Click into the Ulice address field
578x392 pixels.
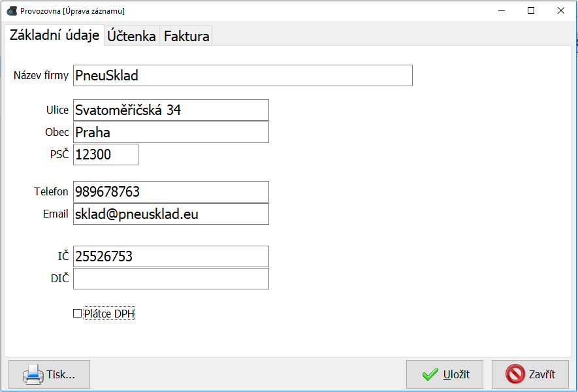[x=171, y=110]
